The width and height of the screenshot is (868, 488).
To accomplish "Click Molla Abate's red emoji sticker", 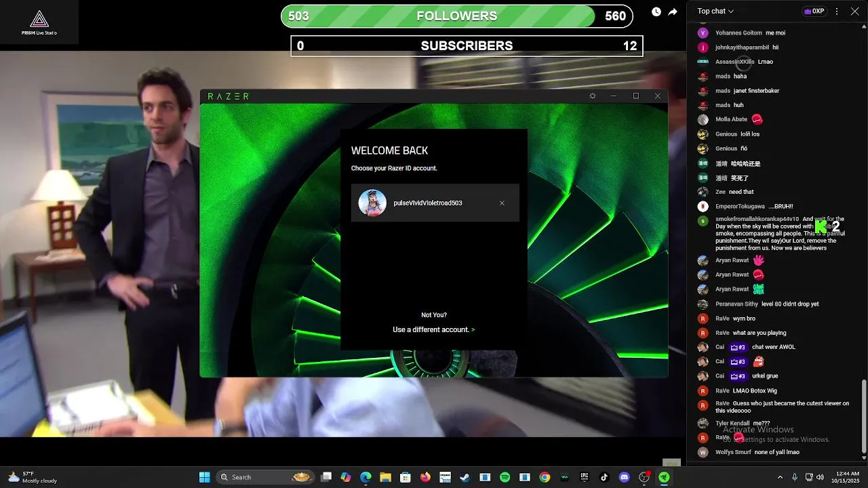I will tap(757, 119).
